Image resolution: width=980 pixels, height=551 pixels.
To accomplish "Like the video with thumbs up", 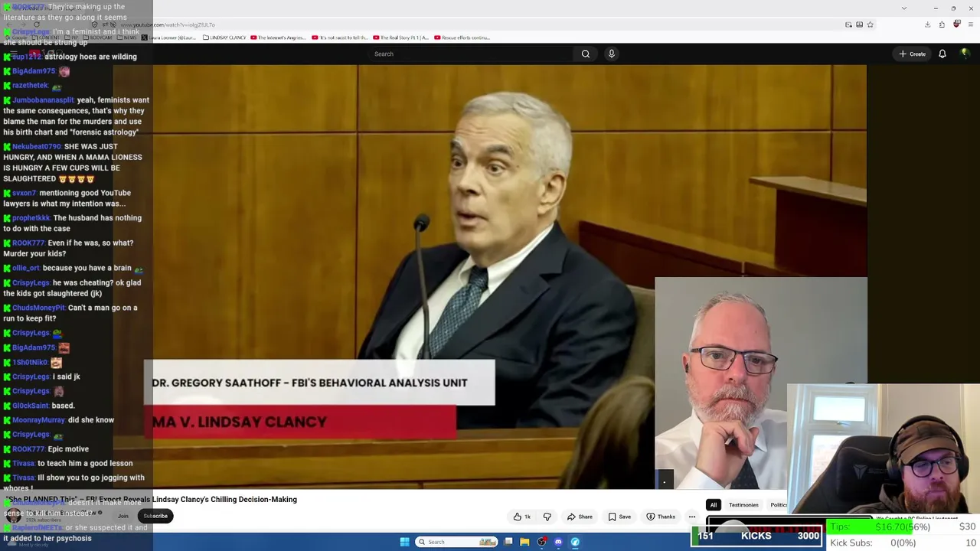I will [x=522, y=517].
